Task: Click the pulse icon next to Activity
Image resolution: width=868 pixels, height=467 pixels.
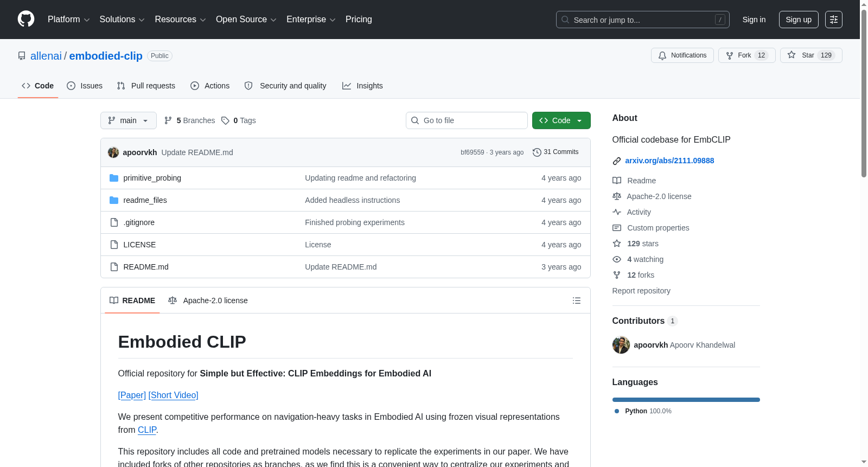Action: pos(617,212)
